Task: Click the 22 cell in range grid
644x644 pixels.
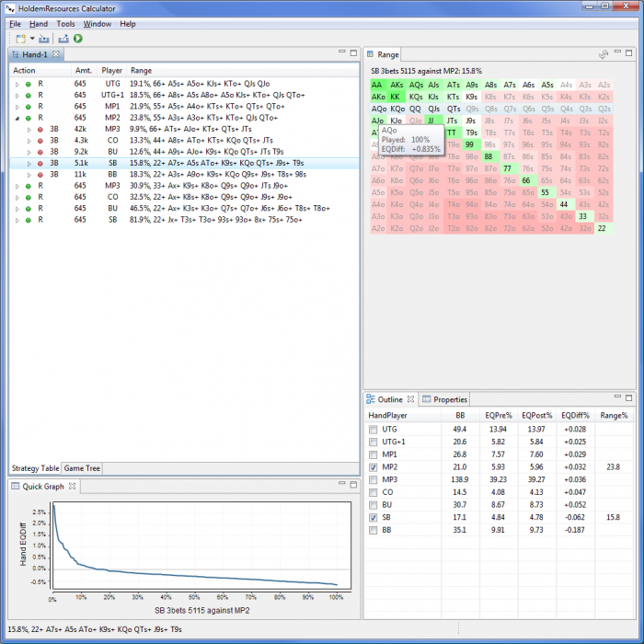Action: coord(602,228)
